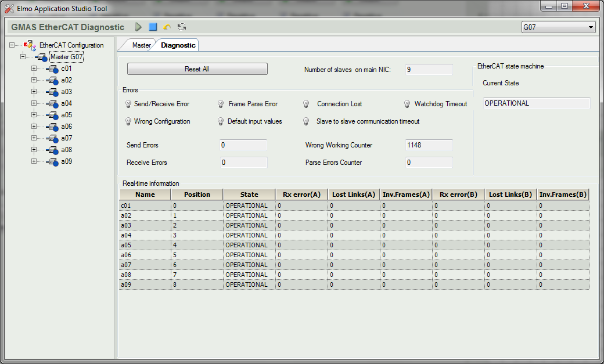Screen dimensions: 604x364
Task: Click the Receive Errors value field
Action: point(243,163)
